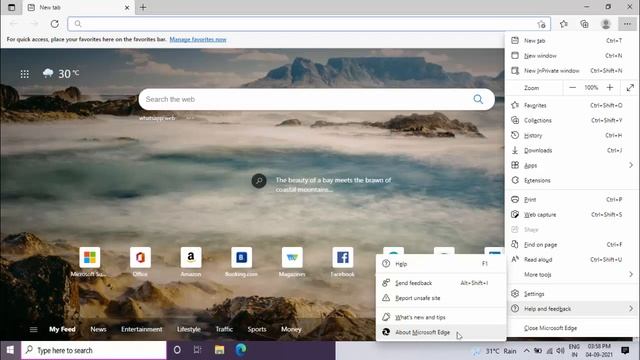Select Help in the submenu
The image size is (640, 360).
click(x=441, y=264)
